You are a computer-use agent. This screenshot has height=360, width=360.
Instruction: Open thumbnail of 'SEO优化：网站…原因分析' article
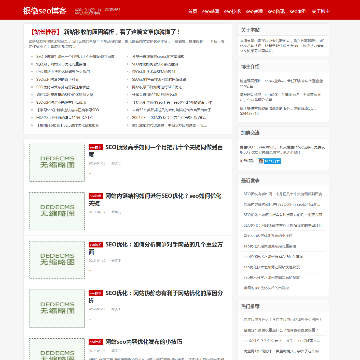[x=57, y=308]
